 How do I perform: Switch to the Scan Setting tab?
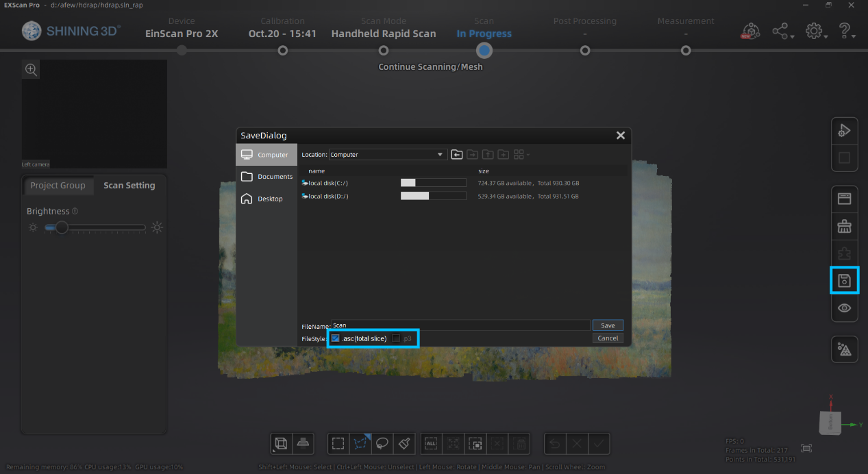129,186
